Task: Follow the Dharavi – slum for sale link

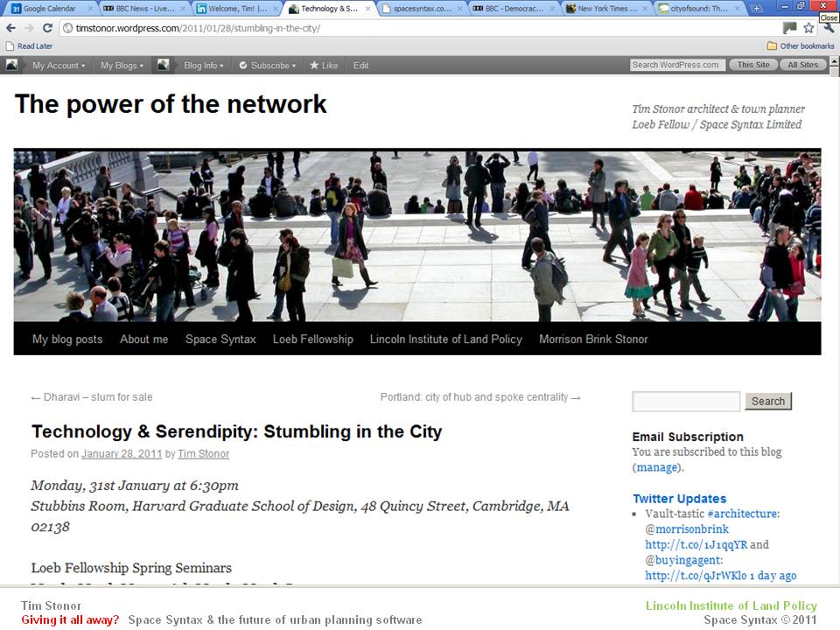Action: 92,397
